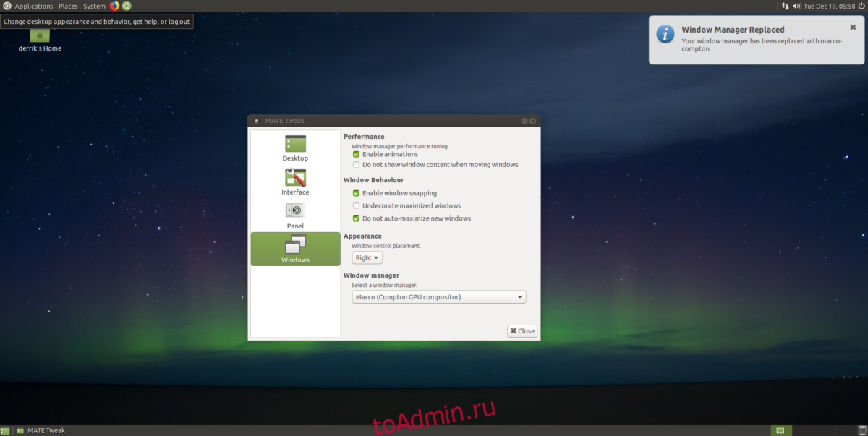Uncheck Enable window snapping
This screenshot has width=868, height=436.
357,193
